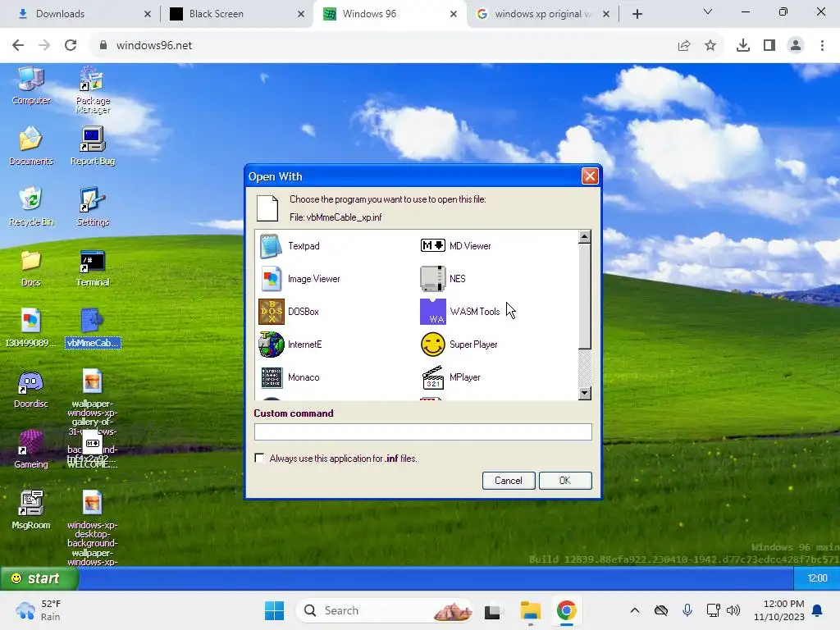Close the Open With dialog

pyautogui.click(x=590, y=176)
